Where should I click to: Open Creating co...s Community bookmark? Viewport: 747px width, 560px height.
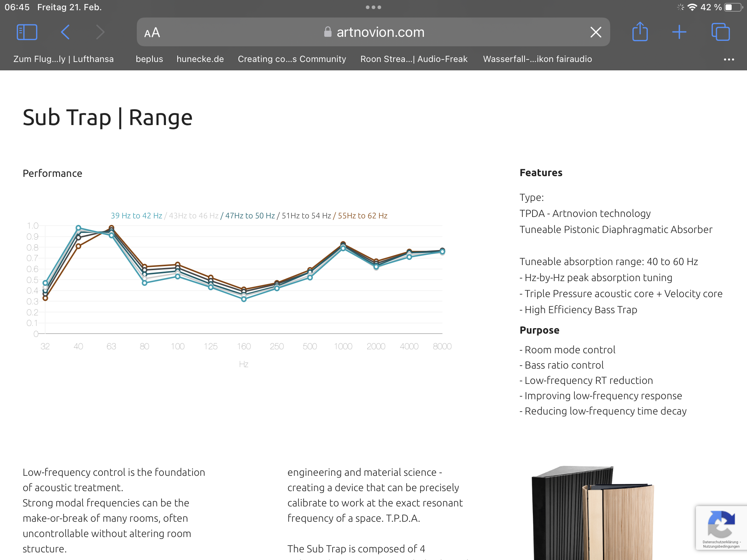pos(292,59)
